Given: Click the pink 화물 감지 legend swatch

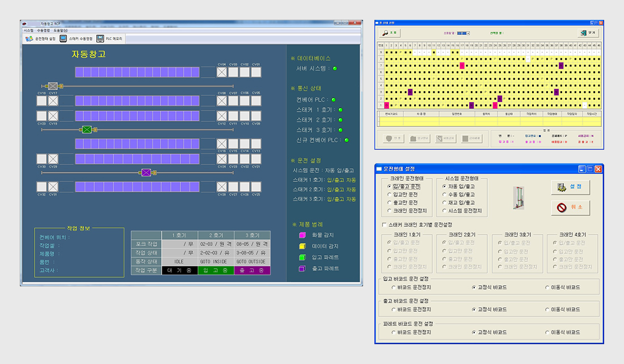Looking at the screenshot, I should (x=301, y=235).
